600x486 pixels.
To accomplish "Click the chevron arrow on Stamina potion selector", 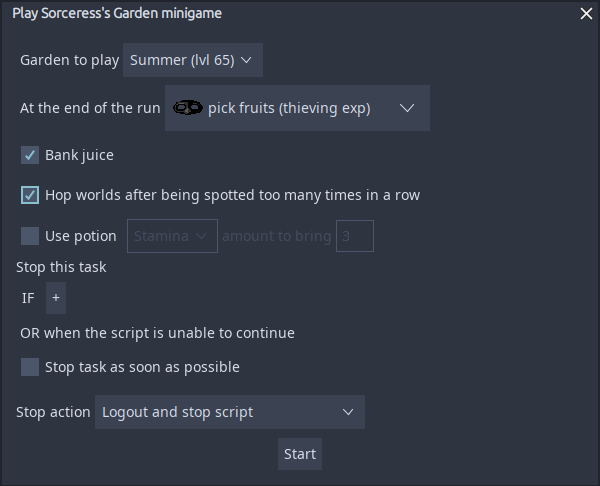I will click(x=202, y=236).
